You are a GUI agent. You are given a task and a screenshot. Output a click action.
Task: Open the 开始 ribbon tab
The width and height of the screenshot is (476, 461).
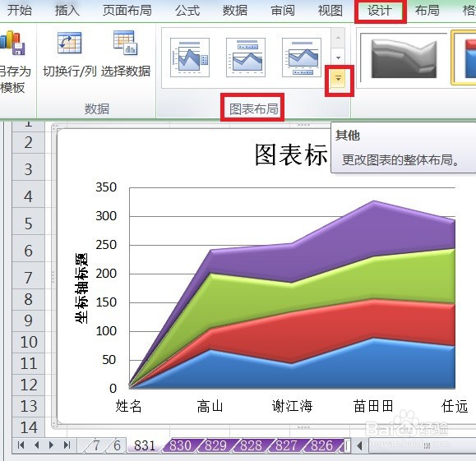coord(20,11)
